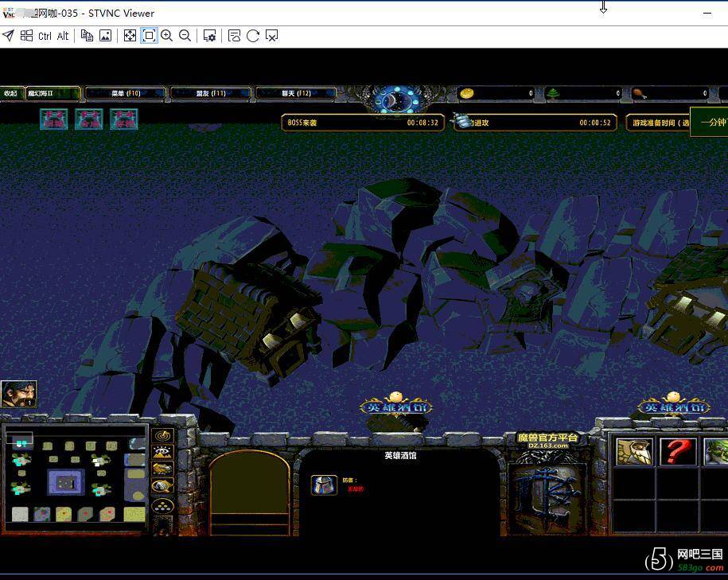Viewport: 728px width, 580px height.
Task: Zoom in with the magnifier plus icon
Action: click(166, 36)
